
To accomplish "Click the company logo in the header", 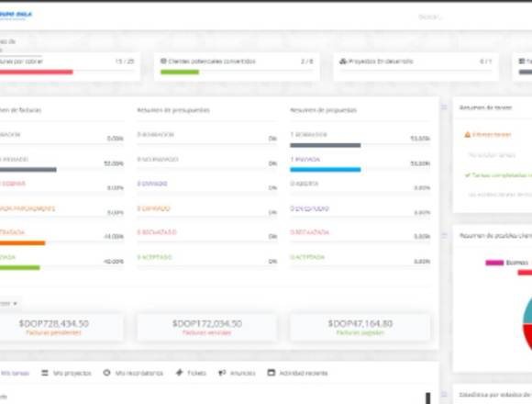I will (x=16, y=16).
